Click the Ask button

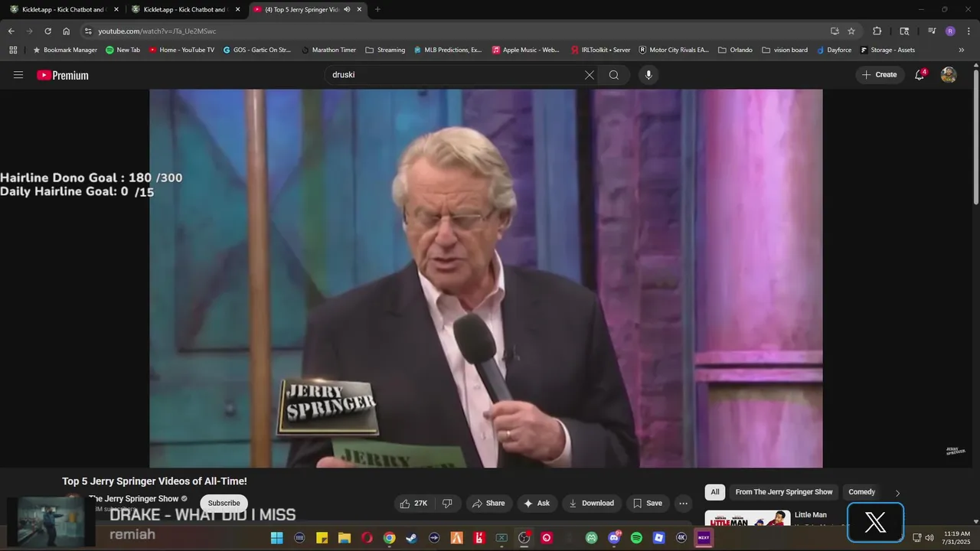[536, 503]
